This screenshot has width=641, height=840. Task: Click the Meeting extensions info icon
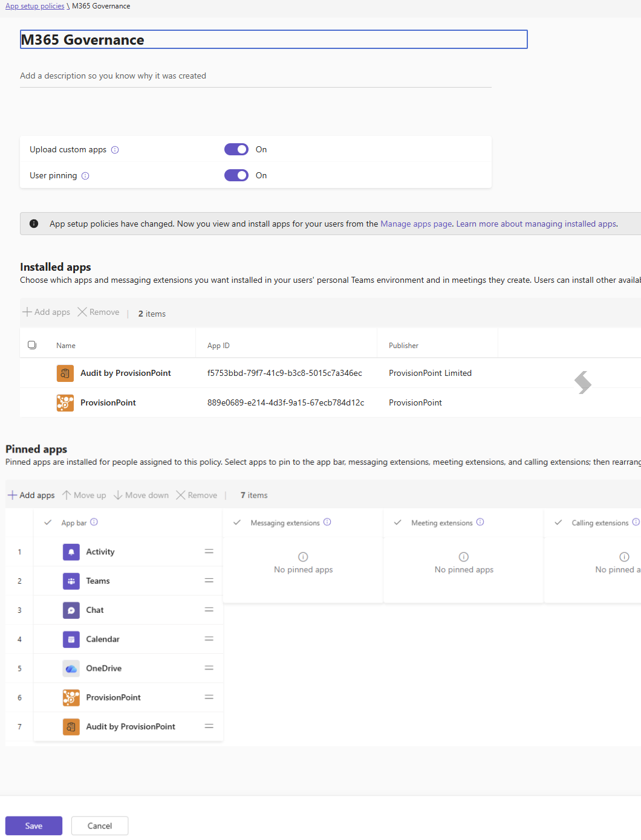tap(480, 522)
